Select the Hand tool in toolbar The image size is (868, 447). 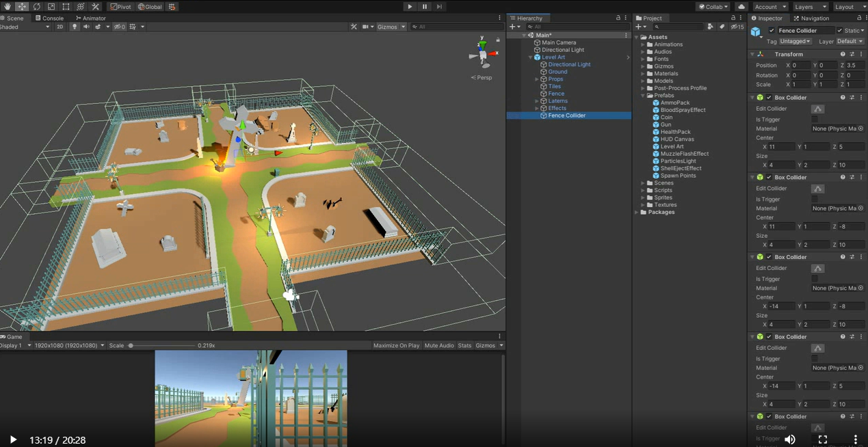point(8,7)
